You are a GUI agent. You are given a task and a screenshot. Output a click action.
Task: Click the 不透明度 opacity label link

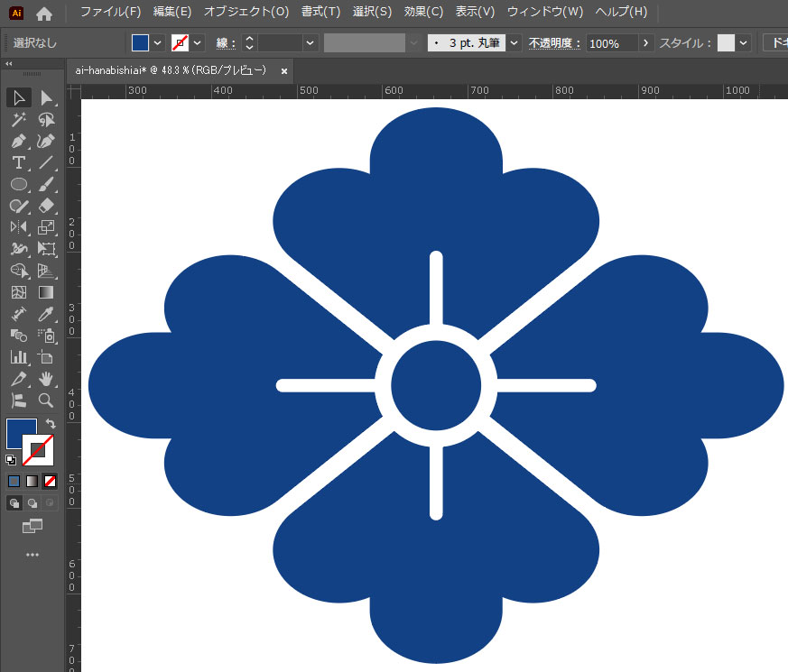coord(554,43)
